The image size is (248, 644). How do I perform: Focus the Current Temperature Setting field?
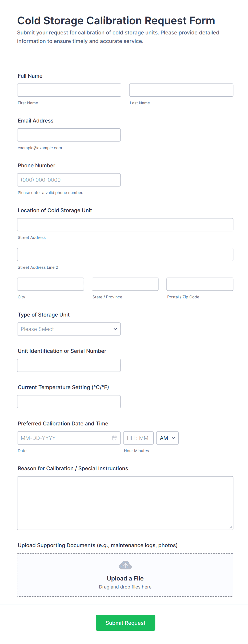click(69, 402)
